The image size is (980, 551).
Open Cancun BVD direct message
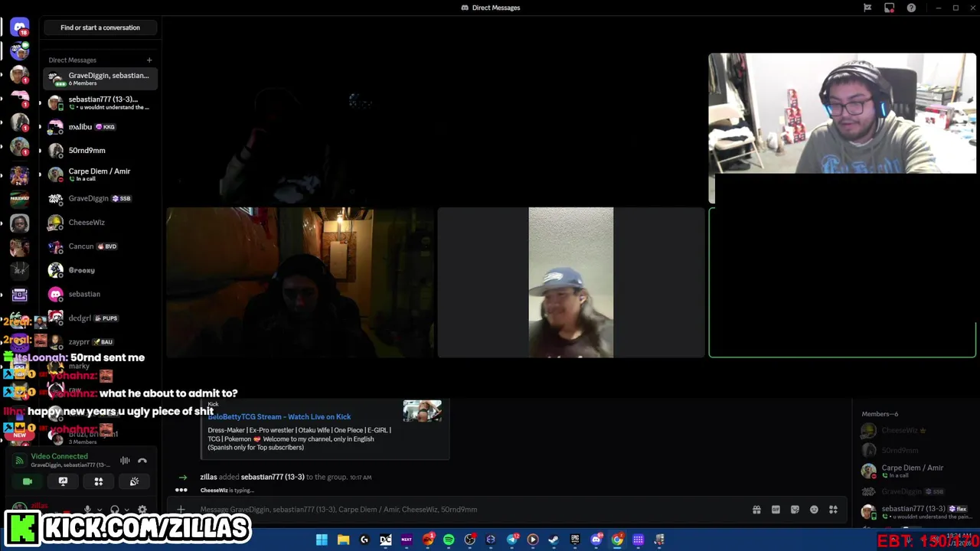point(100,246)
